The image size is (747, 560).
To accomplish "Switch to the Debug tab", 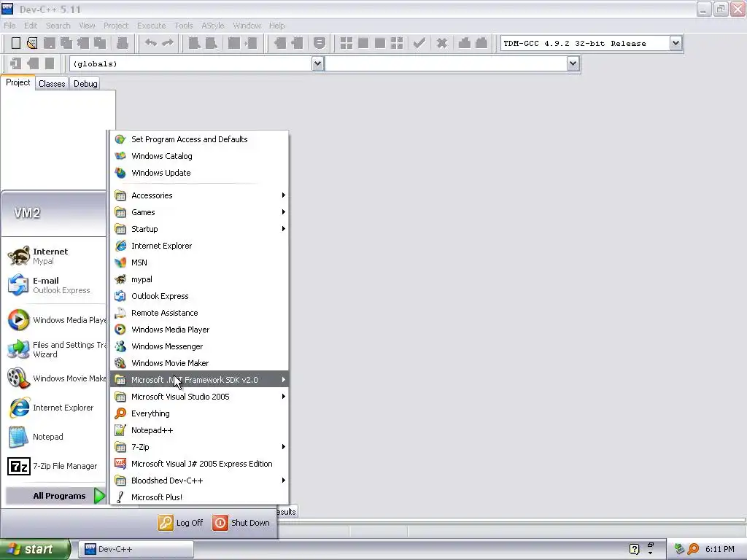I will (85, 84).
